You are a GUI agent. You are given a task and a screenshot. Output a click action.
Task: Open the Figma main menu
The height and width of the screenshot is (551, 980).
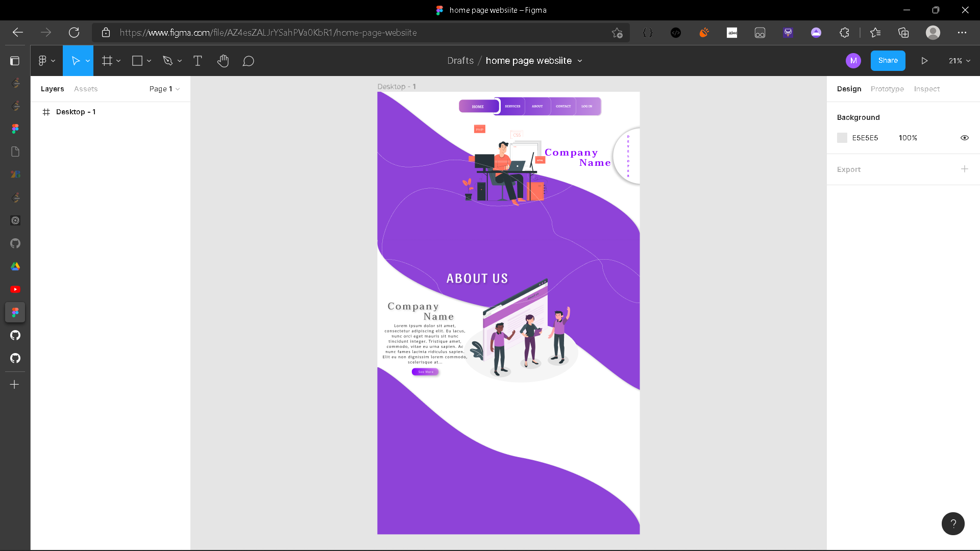43,61
